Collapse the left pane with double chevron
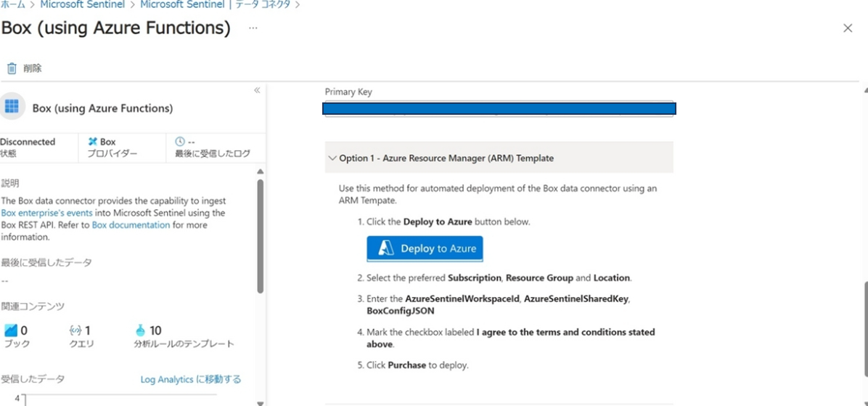Viewport: 868px width, 406px height. (257, 90)
